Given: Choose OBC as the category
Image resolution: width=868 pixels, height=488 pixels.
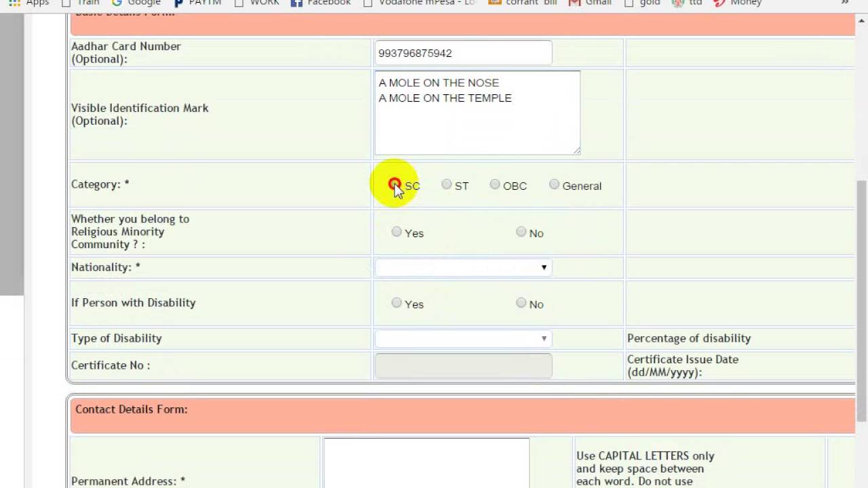Looking at the screenshot, I should [495, 184].
